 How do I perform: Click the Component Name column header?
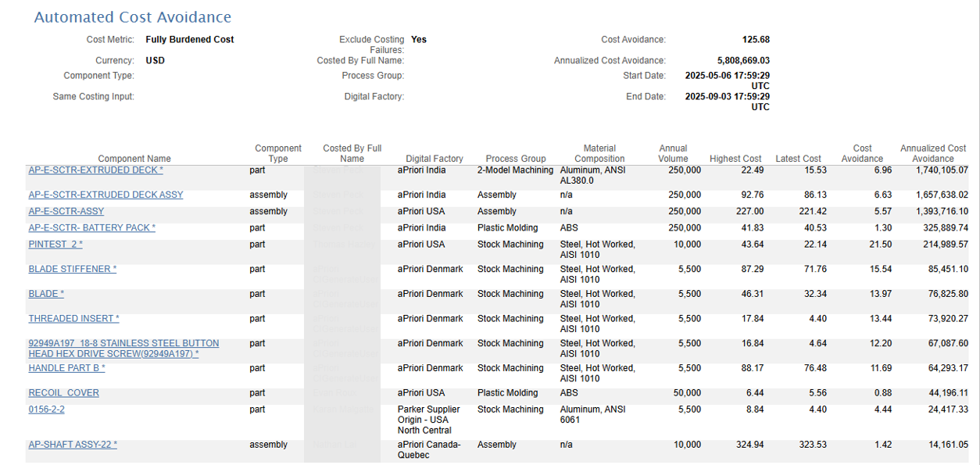click(134, 159)
